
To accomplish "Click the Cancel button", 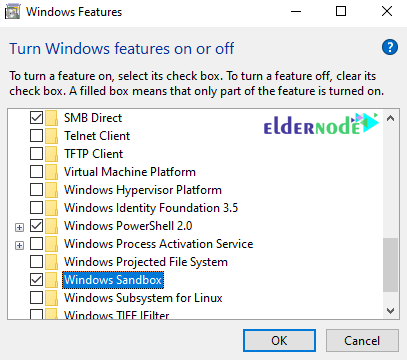I will pyautogui.click(x=362, y=341).
